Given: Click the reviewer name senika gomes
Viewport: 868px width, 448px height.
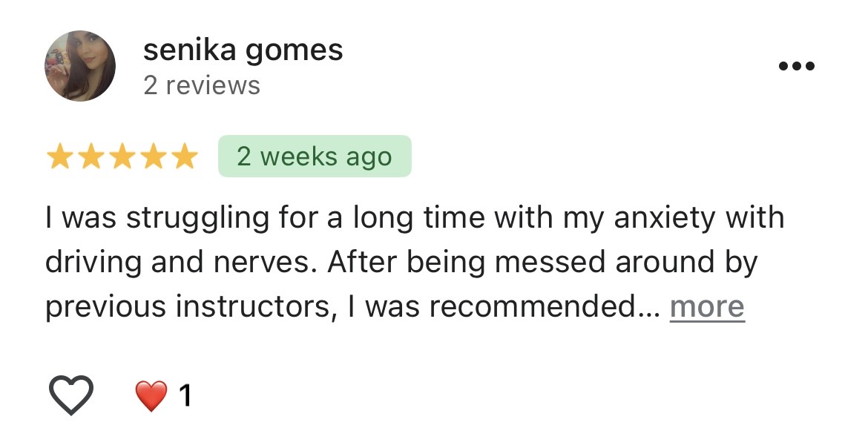Looking at the screenshot, I should pos(243,50).
